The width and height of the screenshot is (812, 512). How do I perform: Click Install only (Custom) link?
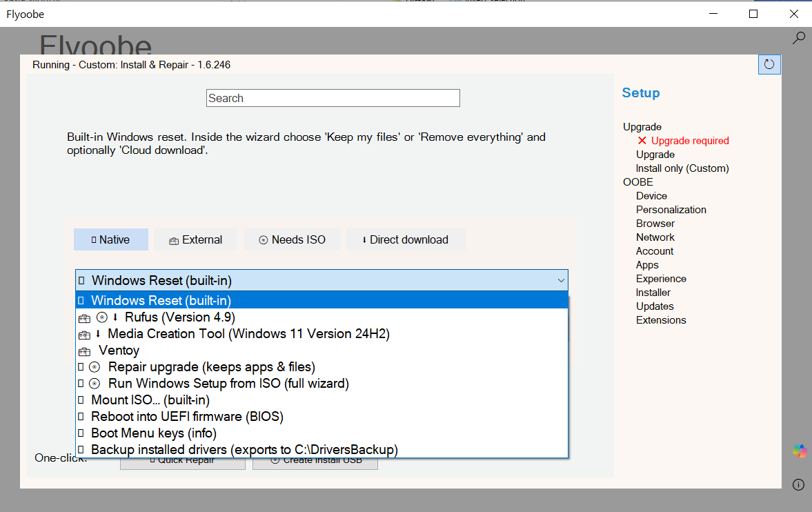click(x=682, y=168)
